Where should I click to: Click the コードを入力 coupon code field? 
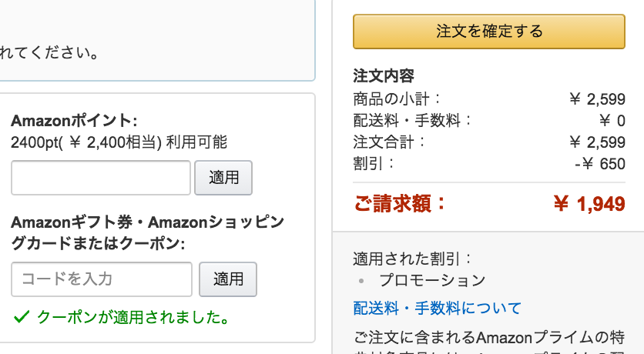102,279
